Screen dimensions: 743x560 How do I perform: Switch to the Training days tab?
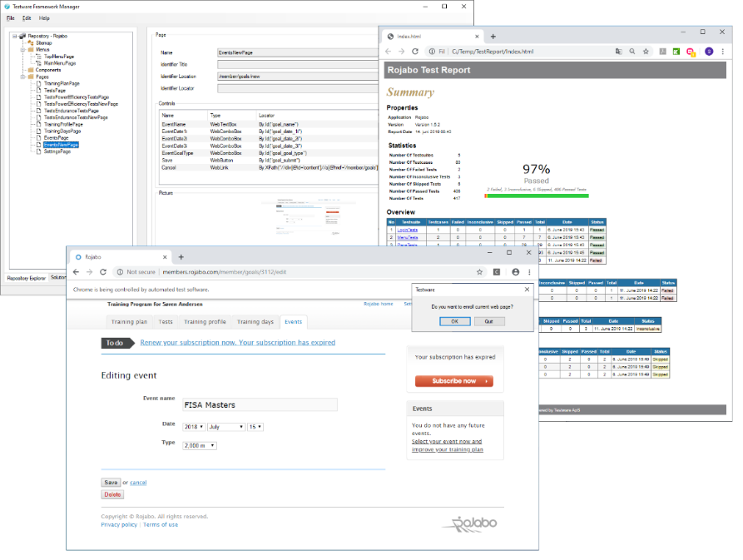[x=255, y=322]
